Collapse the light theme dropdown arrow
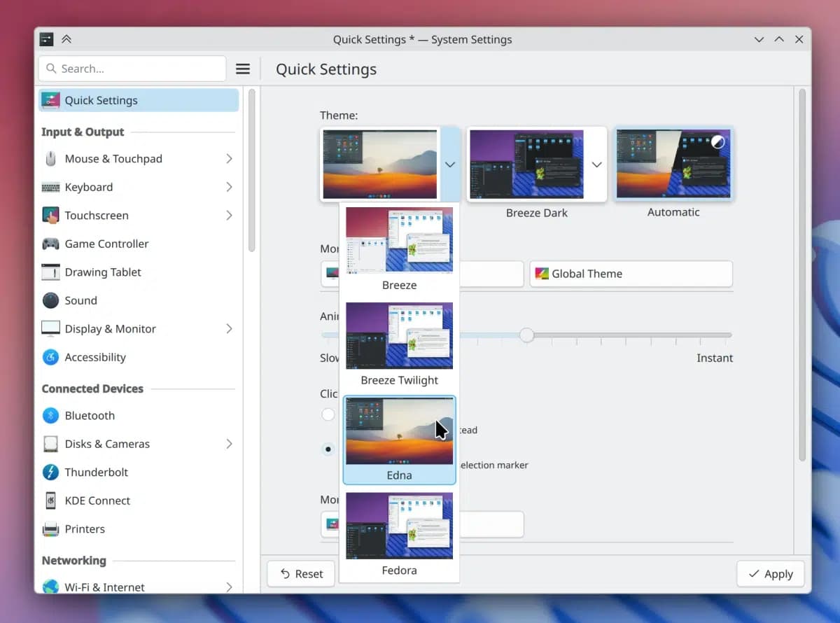 450,164
